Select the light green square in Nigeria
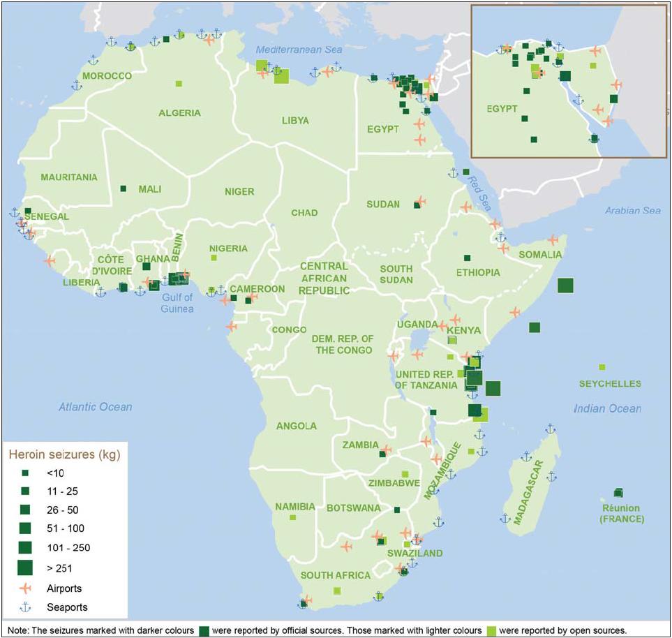Viewport: 672px width, 638px height. tap(214, 258)
